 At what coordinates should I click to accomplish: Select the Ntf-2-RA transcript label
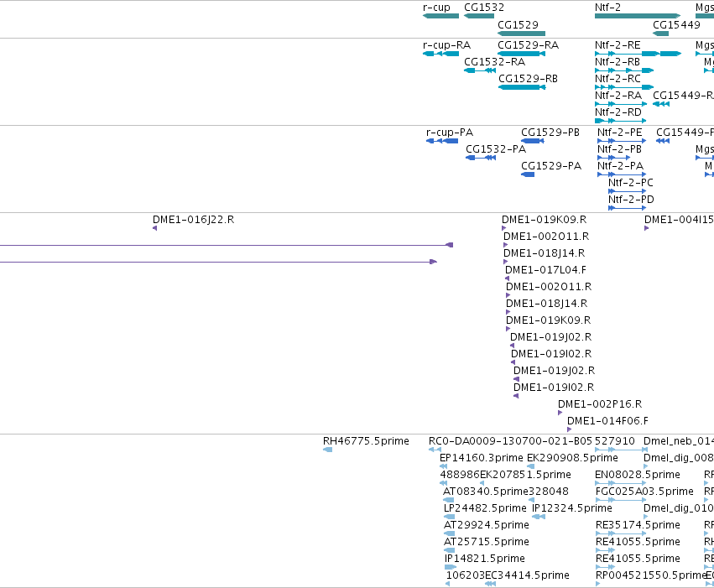coord(618,96)
